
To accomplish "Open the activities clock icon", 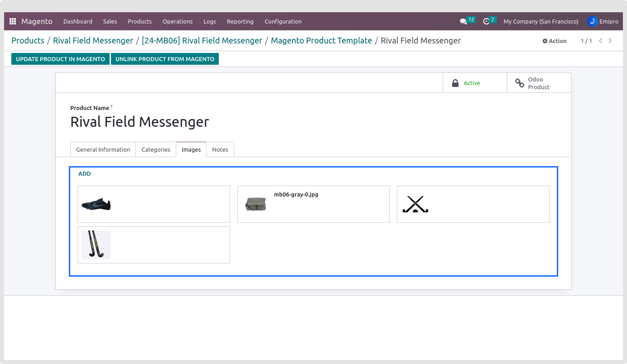I will [486, 21].
